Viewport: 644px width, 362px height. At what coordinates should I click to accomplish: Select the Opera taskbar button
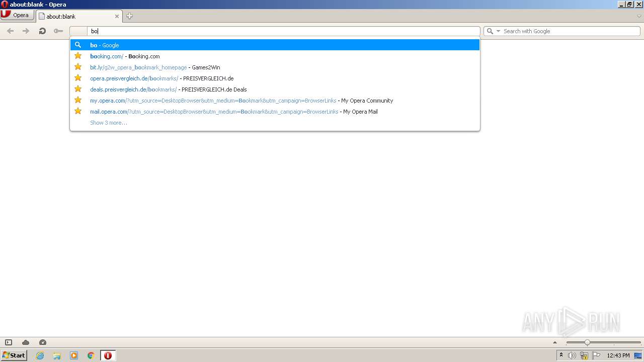tap(108, 355)
